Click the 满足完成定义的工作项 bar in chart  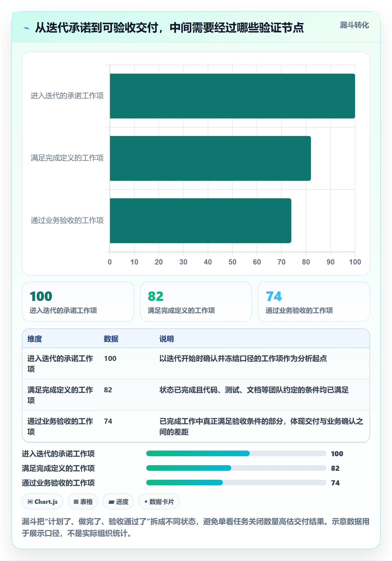click(210, 158)
